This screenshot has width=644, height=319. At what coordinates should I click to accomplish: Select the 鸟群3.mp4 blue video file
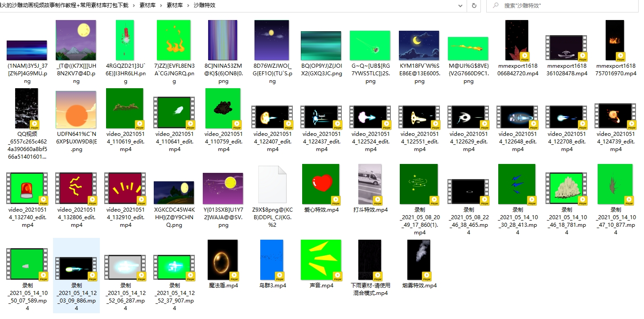(x=272, y=260)
